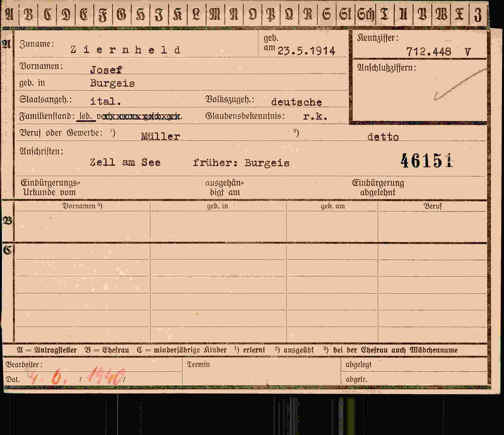Viewport: 504px width, 435px height.
Task: Click the "Vornamen:" label in section A
Action: point(41,66)
